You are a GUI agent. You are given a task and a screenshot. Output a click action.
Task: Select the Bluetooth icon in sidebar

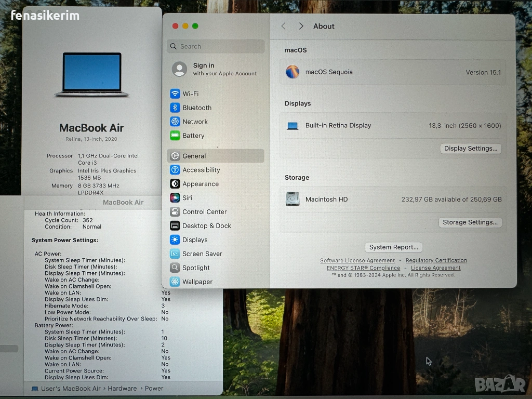(175, 108)
